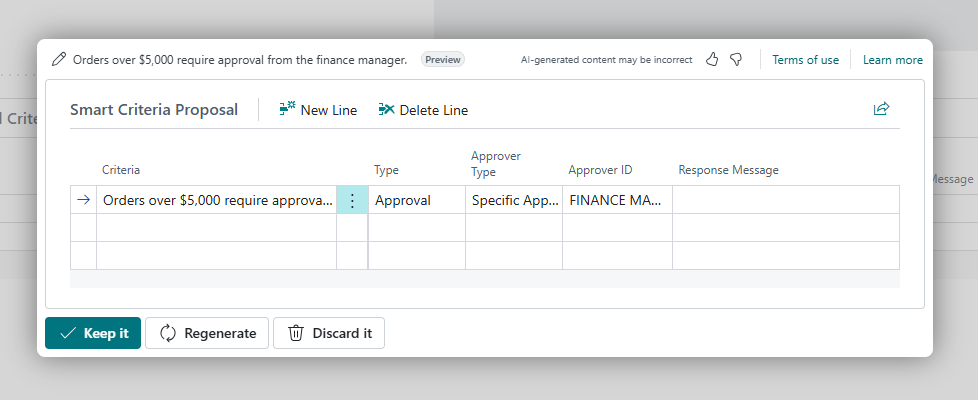This screenshot has width=978, height=400.
Task: Give thumbs up feedback
Action: pyautogui.click(x=712, y=60)
